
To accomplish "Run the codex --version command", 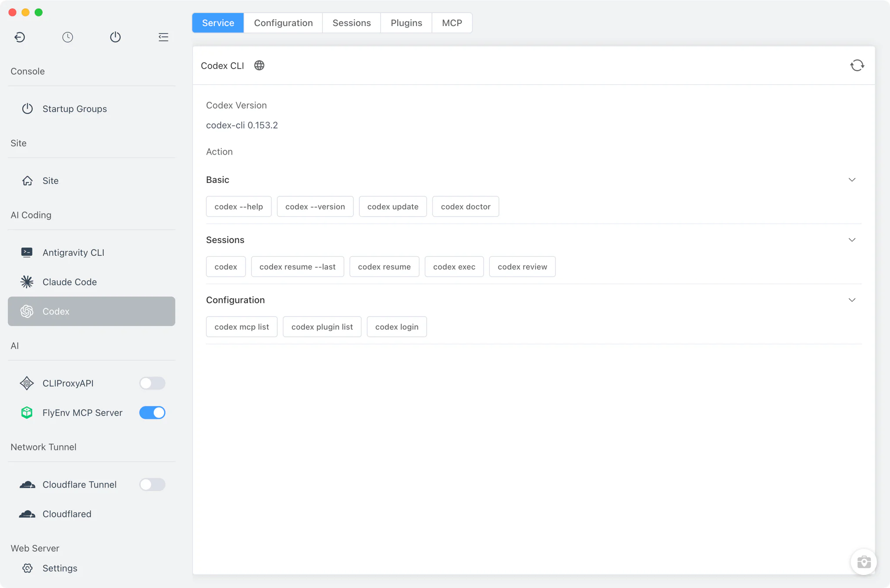I will click(315, 207).
